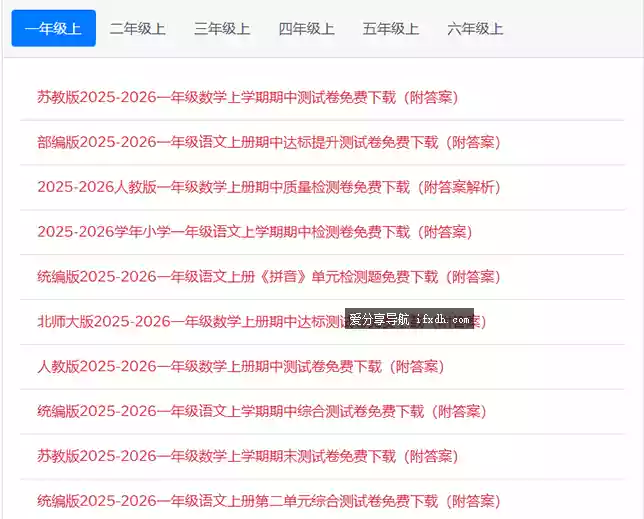Open the 三年级上 tab
644x519 pixels.
tap(222, 29)
